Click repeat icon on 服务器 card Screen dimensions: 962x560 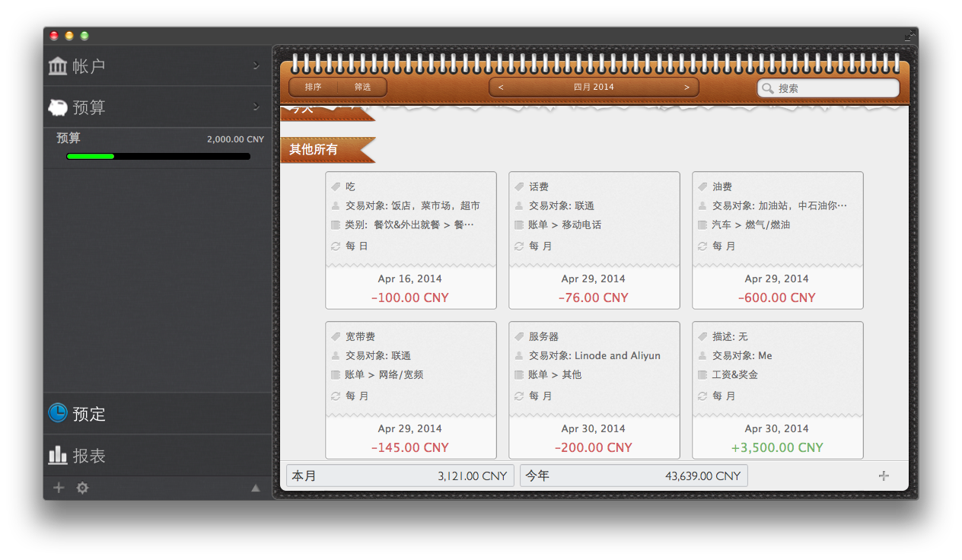[x=519, y=396]
